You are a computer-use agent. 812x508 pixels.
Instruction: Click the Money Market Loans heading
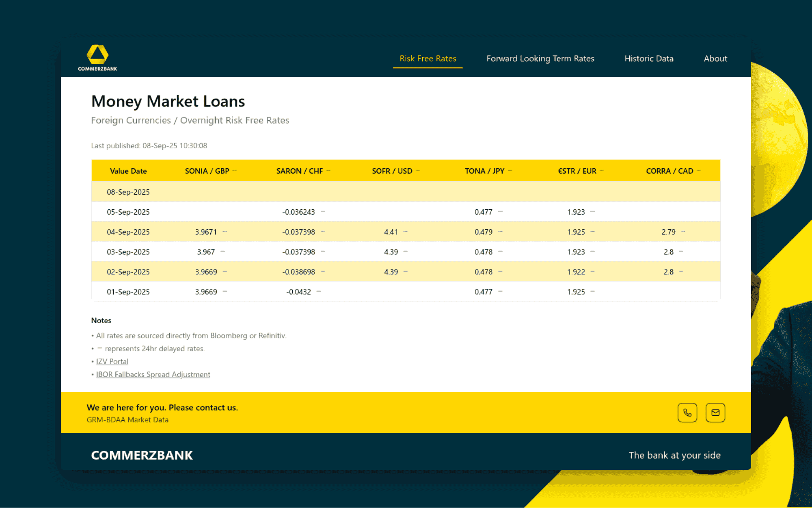point(168,101)
